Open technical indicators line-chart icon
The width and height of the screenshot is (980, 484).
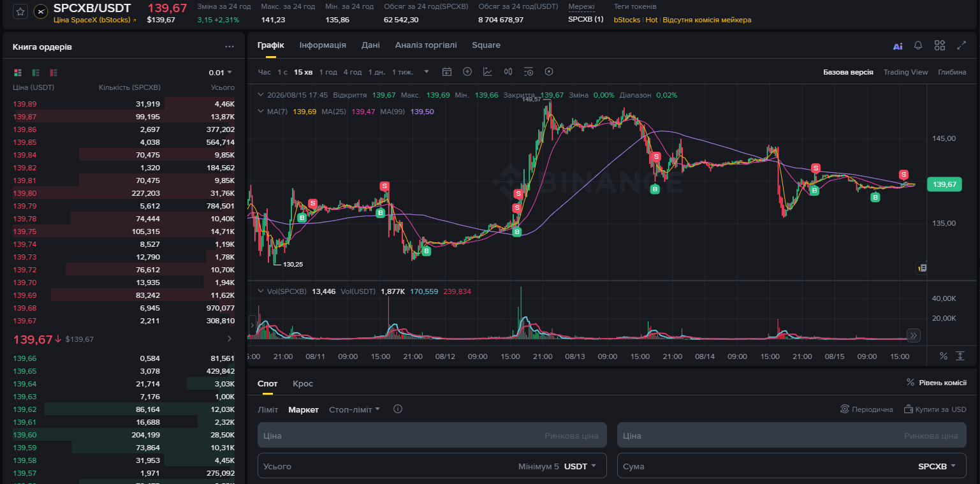click(488, 71)
